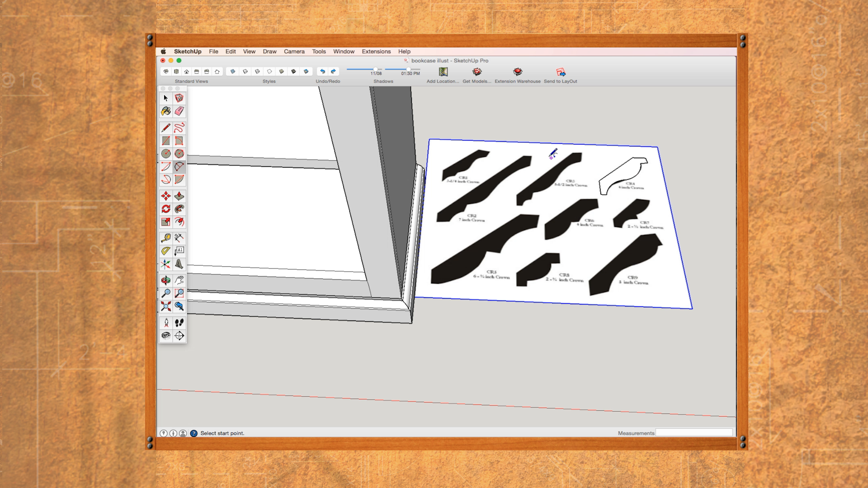
Task: Switch to Iso standard view
Action: [166, 71]
